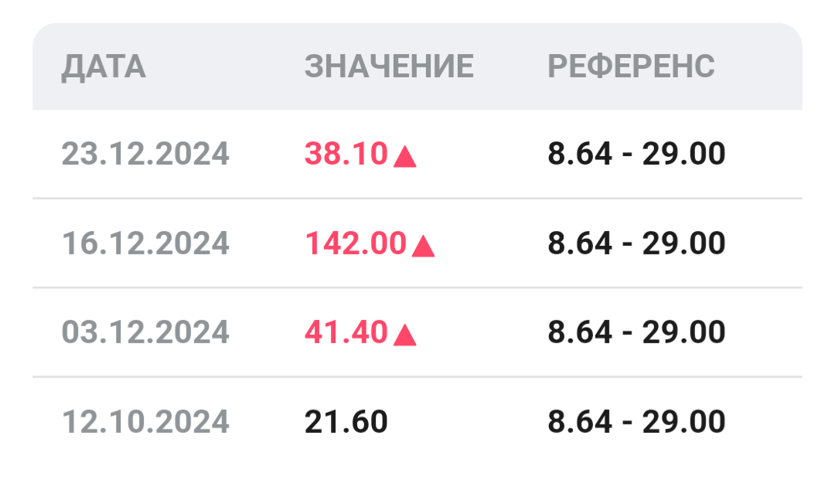The height and width of the screenshot is (504, 835).
Task: Click the reference range in the 16.12.2024 row
Action: click(x=636, y=244)
